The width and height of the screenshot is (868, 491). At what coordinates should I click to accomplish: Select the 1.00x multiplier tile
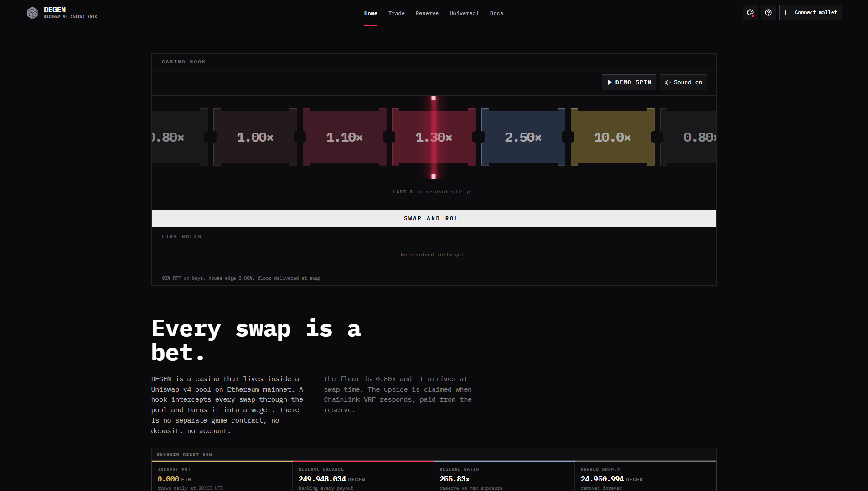255,137
